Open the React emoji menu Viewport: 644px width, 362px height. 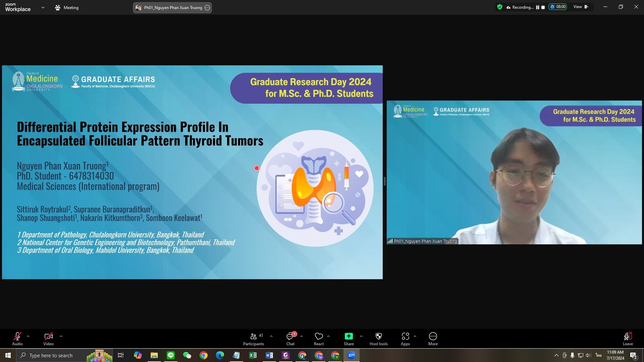pos(319,339)
